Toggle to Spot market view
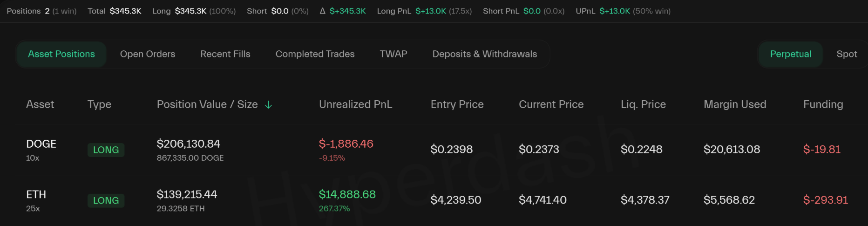This screenshot has width=868, height=226. pyautogui.click(x=847, y=54)
